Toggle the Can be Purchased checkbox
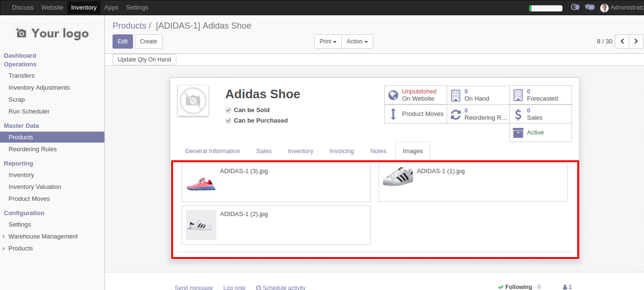 (x=228, y=121)
